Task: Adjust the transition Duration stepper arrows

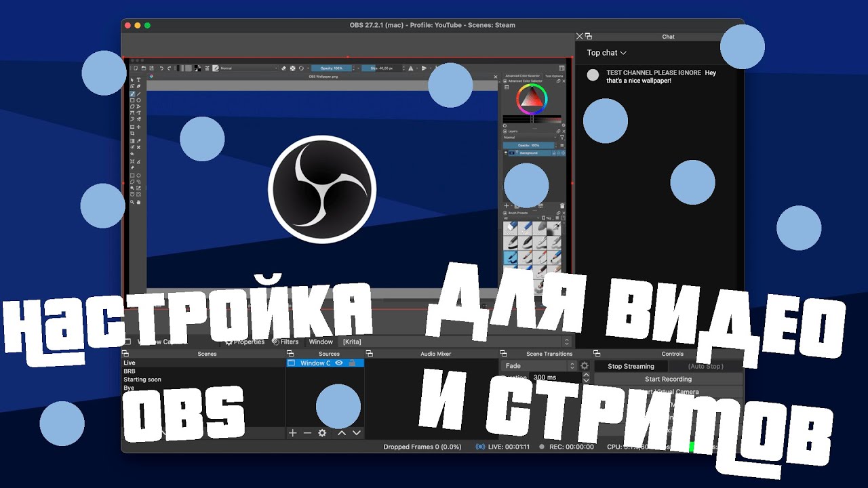Action: tap(586, 378)
